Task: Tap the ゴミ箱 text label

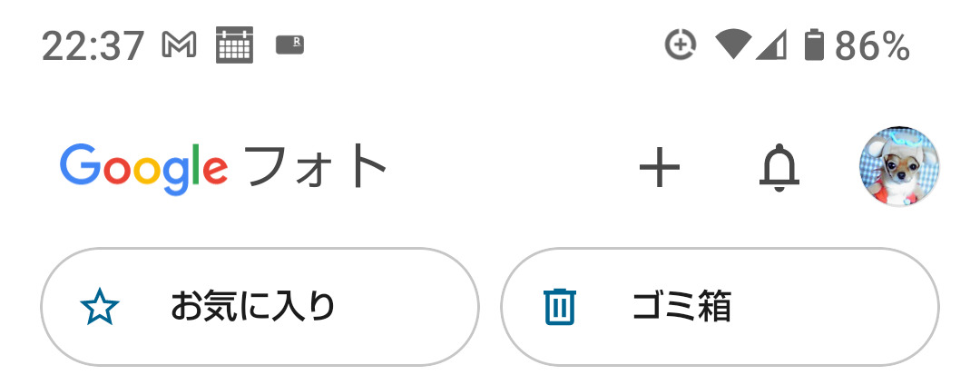Action: [681, 307]
